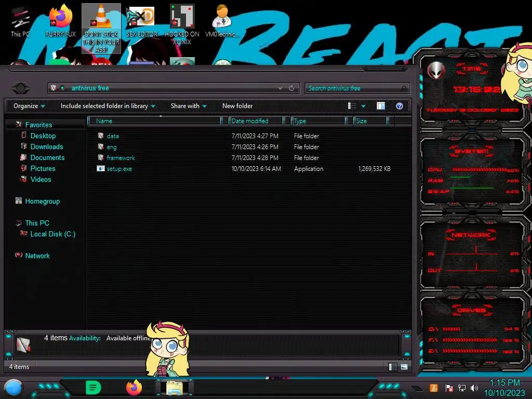Open Videos in the navigation pane

point(41,179)
